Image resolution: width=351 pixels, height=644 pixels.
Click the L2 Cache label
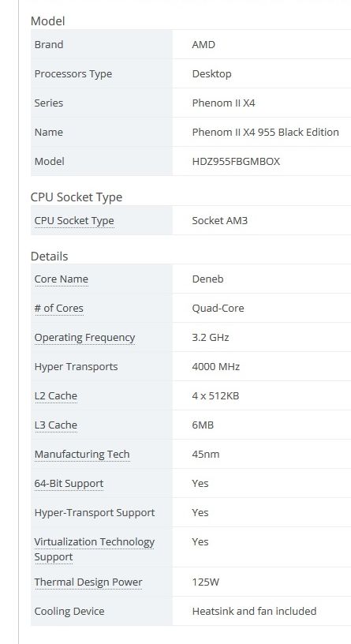[x=56, y=395]
